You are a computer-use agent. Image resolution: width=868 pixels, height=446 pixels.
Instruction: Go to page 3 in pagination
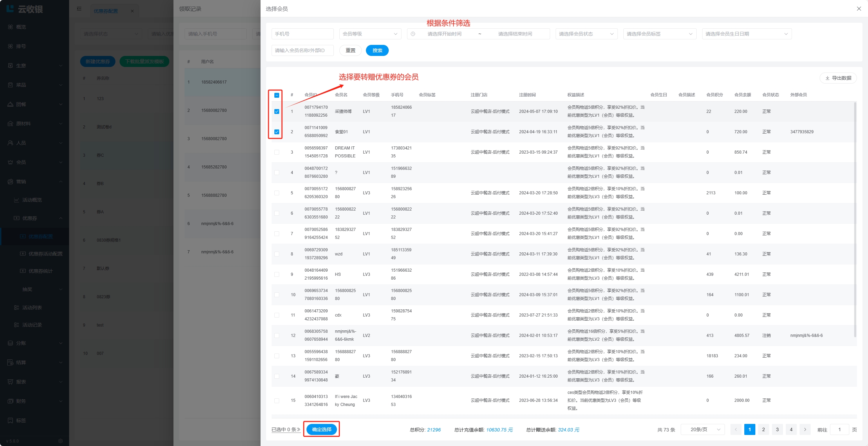pos(777,429)
